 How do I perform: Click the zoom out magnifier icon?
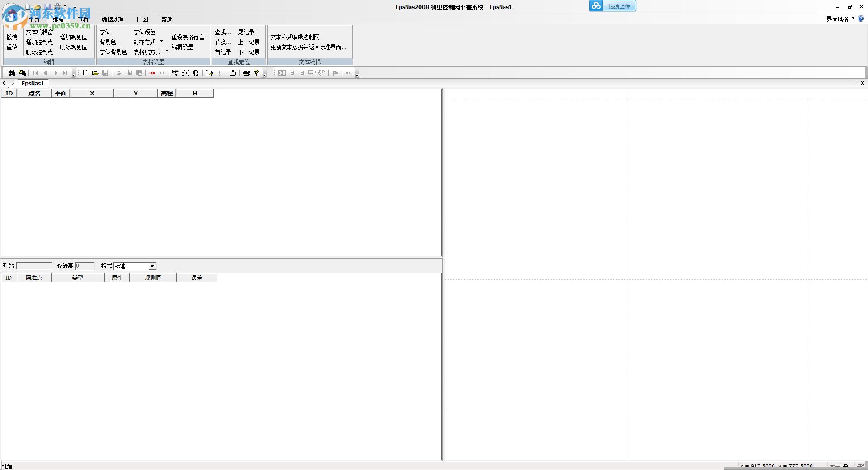(x=292, y=73)
